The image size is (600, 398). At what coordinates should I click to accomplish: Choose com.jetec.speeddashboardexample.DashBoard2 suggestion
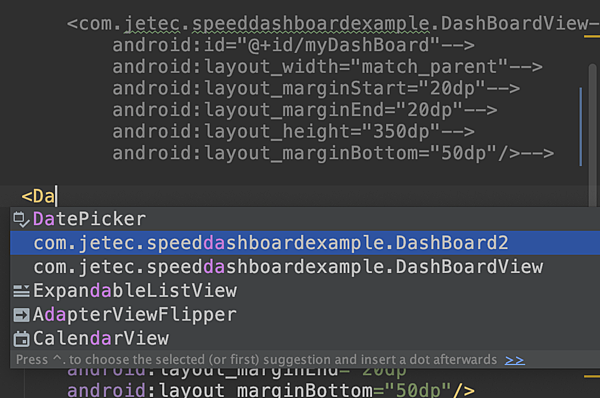click(x=305, y=243)
